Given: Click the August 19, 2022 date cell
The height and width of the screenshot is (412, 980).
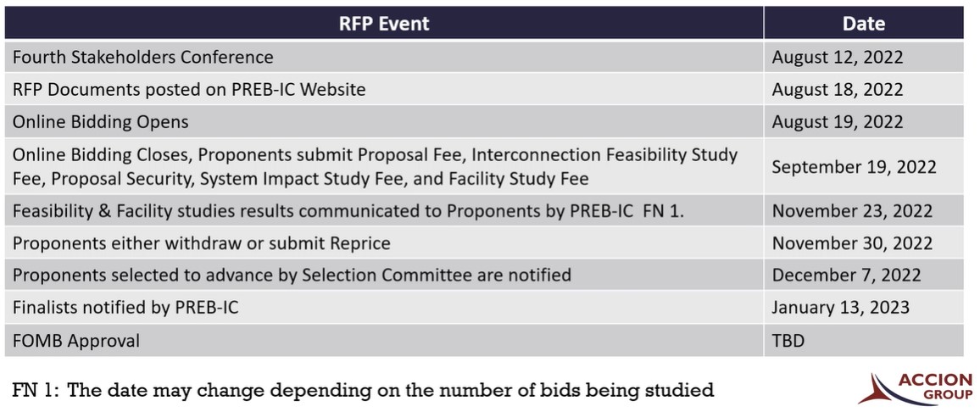Looking at the screenshot, I should [x=838, y=121].
